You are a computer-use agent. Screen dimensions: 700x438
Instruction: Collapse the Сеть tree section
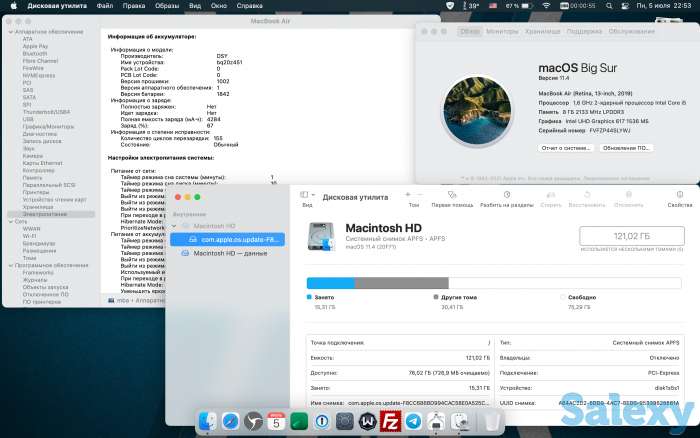[11, 221]
